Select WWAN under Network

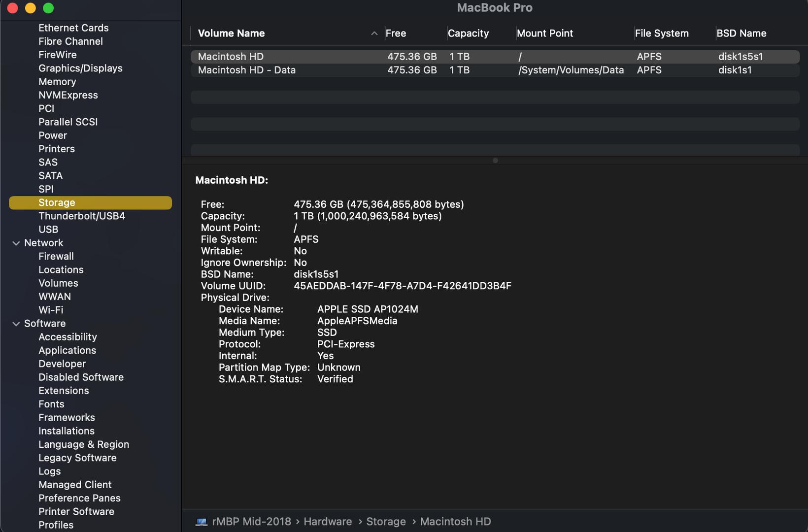pos(55,297)
